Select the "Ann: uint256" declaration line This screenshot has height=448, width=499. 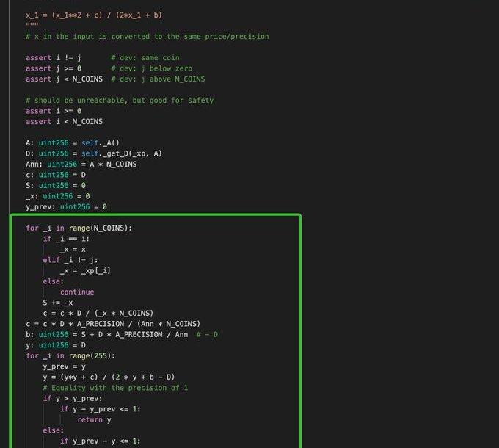(81, 164)
